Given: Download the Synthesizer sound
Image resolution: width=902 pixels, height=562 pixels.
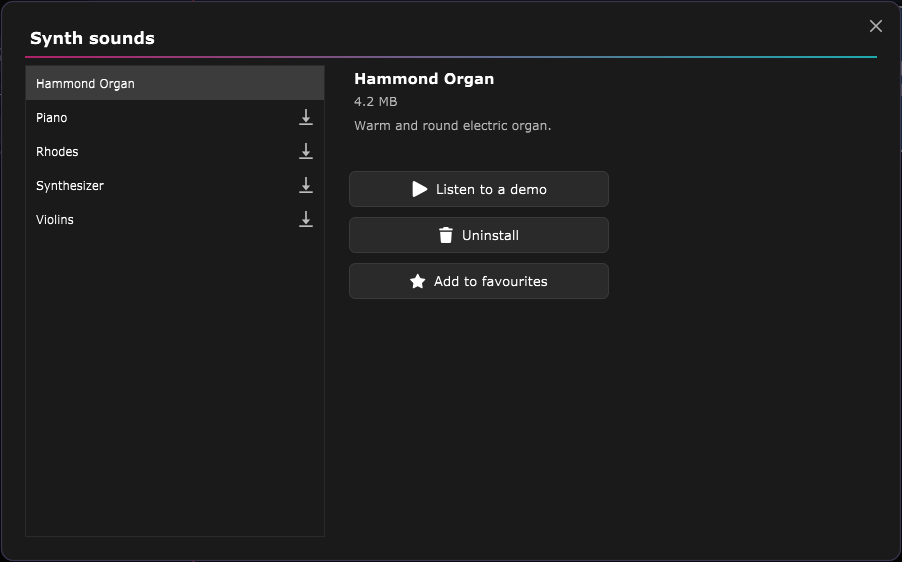Looking at the screenshot, I should click(x=305, y=185).
